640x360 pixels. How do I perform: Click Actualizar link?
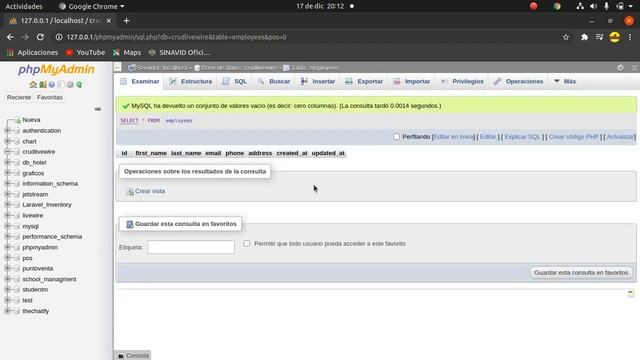pos(620,137)
